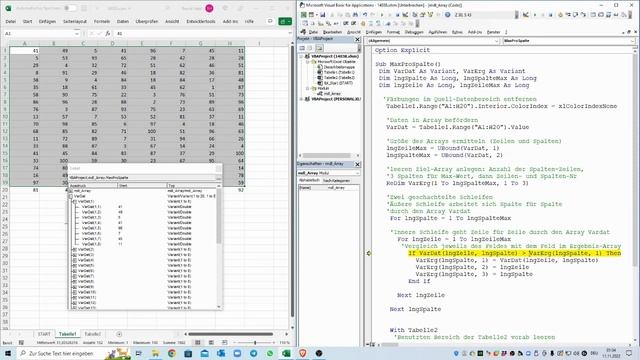Switch to the Tabelle2 sheet tab

93,334
